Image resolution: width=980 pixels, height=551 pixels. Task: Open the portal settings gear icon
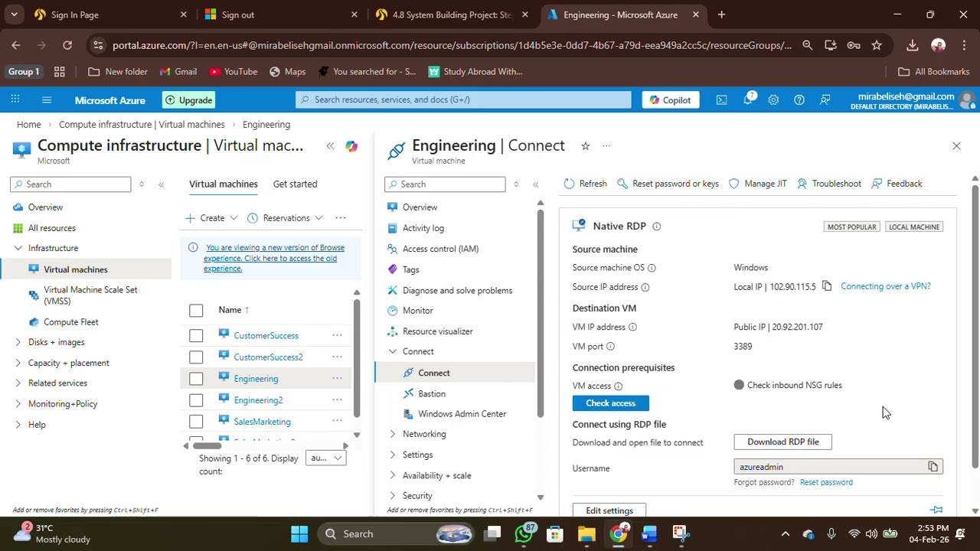[773, 100]
